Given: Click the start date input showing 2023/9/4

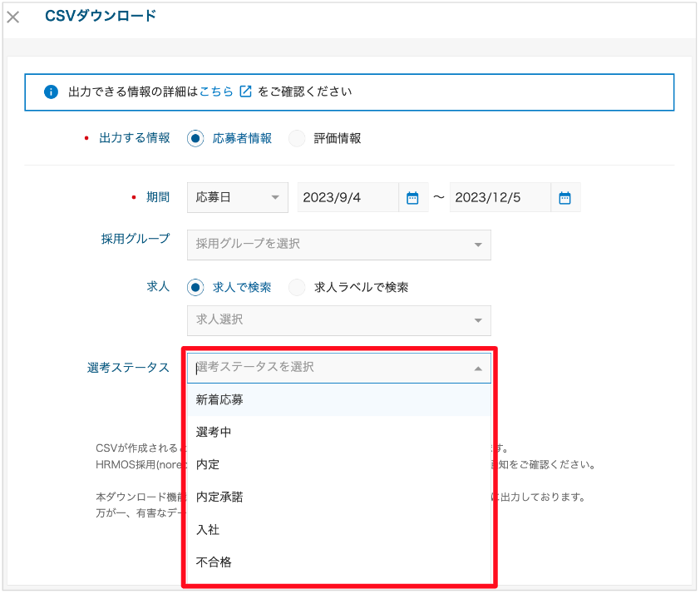Looking at the screenshot, I should (x=349, y=197).
